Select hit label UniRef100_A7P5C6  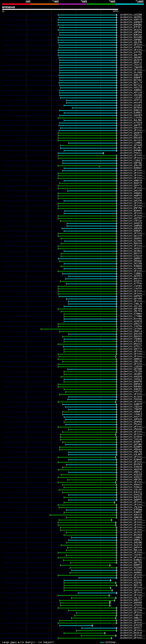pyautogui.click(x=131, y=48)
